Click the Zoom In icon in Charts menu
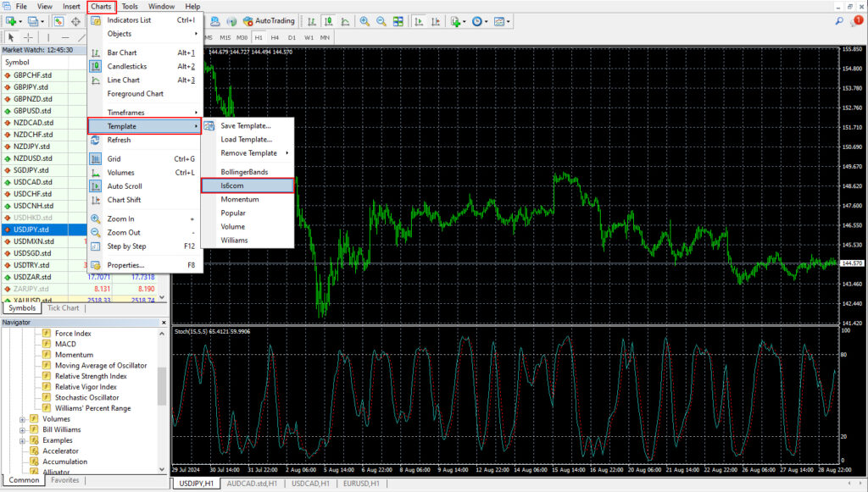This screenshot has height=492, width=868. (96, 219)
